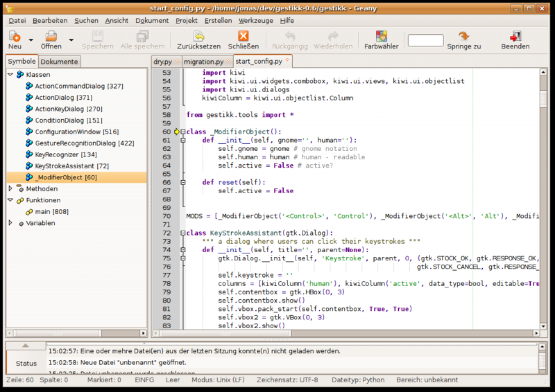Click the editor horizontal scrollbar thumb

(225, 334)
